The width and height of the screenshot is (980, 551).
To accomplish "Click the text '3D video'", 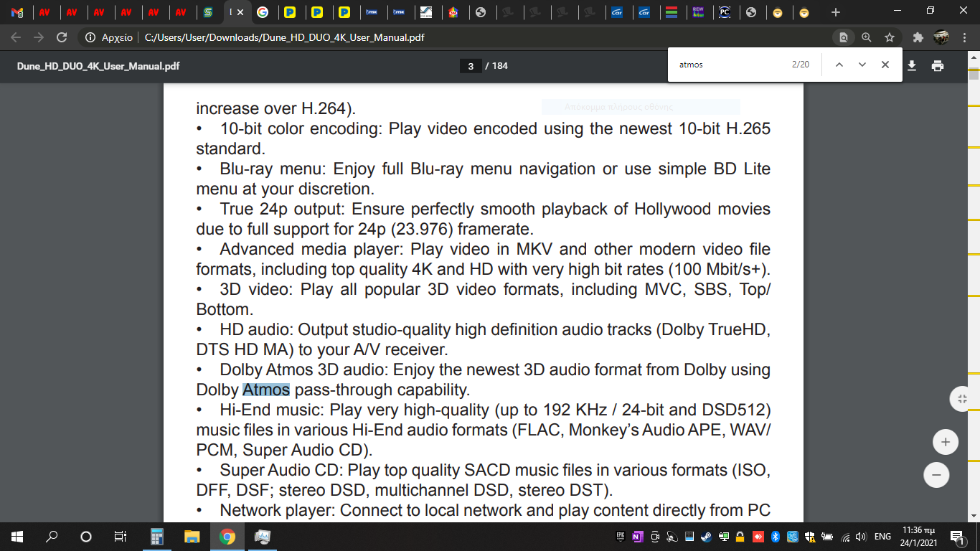I will [255, 290].
